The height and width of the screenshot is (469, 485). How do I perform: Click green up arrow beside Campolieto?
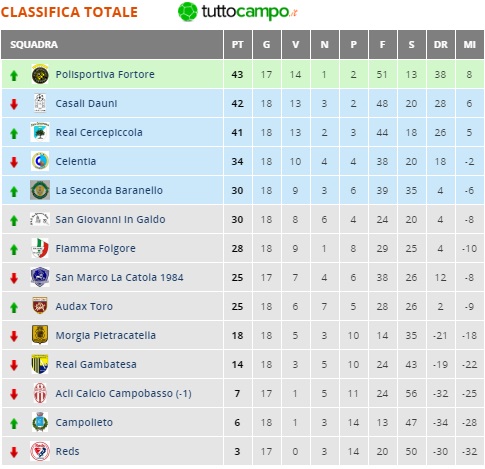coord(14,424)
